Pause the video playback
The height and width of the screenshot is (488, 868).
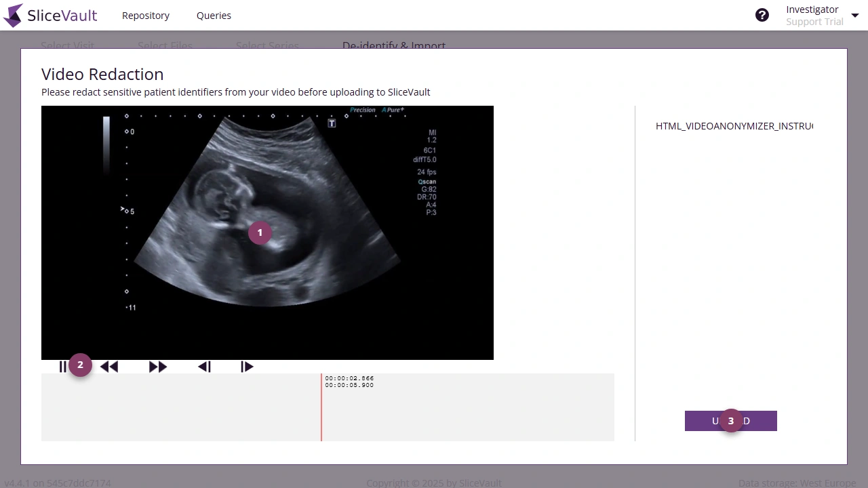(63, 367)
